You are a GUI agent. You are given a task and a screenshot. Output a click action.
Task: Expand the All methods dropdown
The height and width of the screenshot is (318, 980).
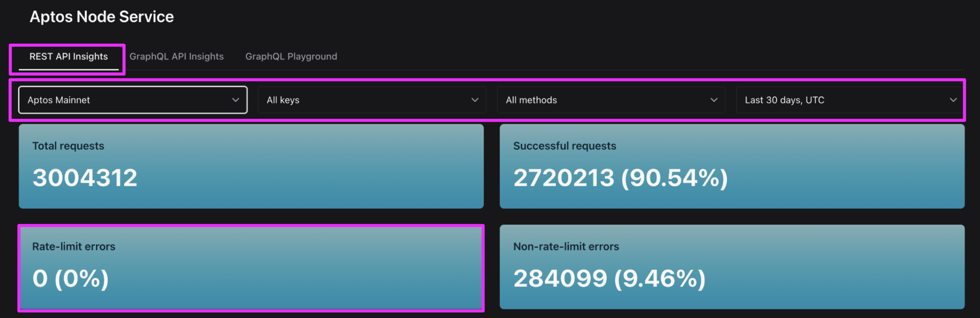(x=611, y=100)
